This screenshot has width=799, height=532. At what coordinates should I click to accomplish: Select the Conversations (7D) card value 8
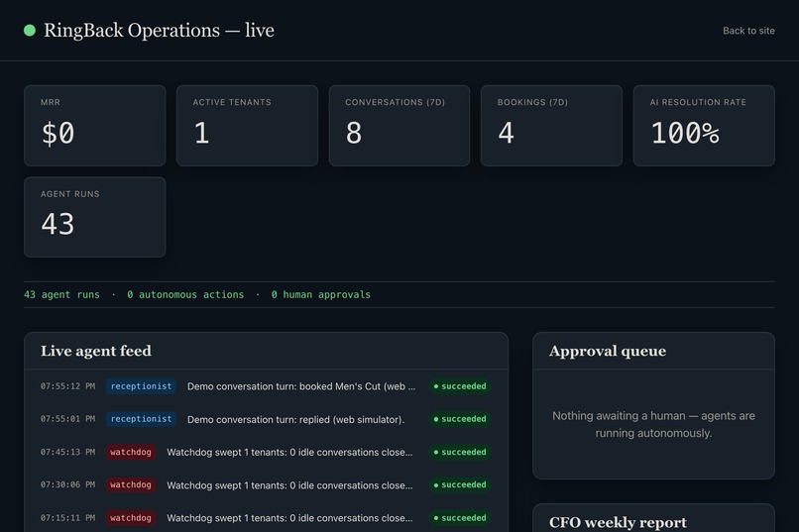pos(354,133)
